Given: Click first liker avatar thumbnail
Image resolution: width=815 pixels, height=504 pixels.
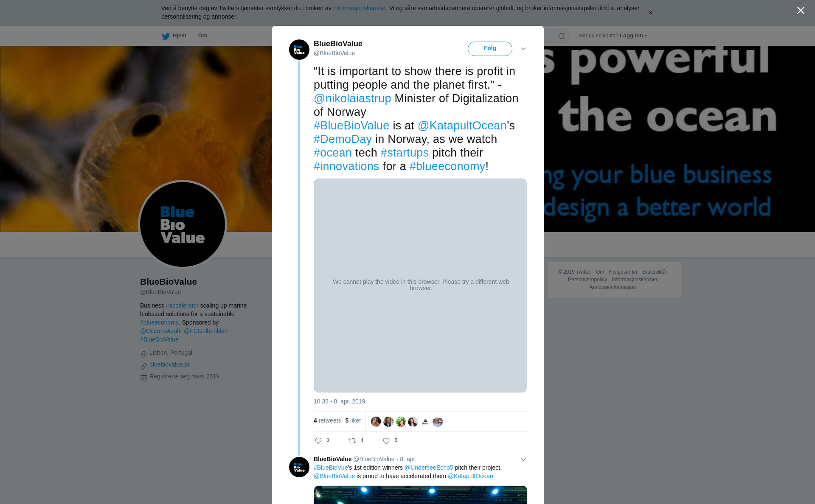Looking at the screenshot, I should [376, 422].
